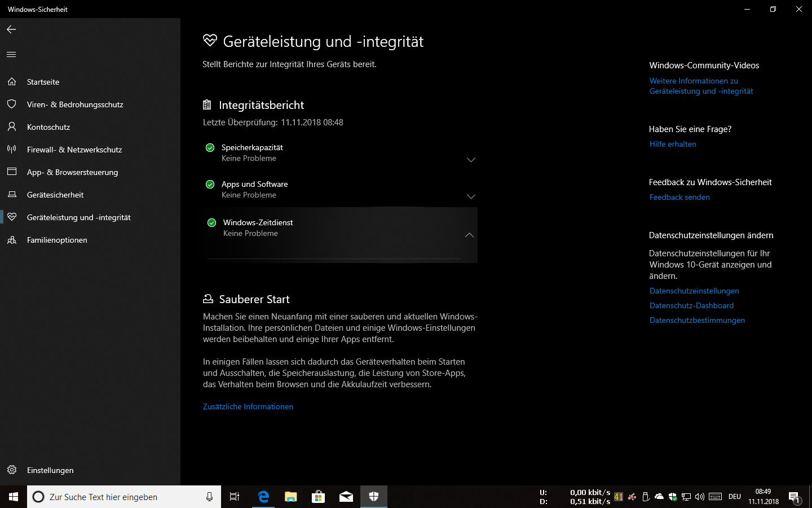This screenshot has width=812, height=508.
Task: Click the USB safely-remove tray icon
Action: coord(646,497)
